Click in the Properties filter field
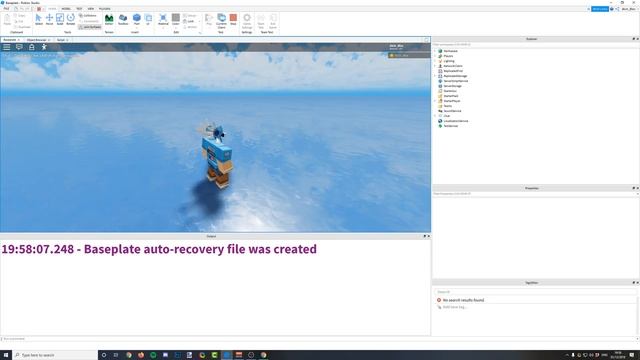This screenshot has height=360, width=640. pos(535,193)
